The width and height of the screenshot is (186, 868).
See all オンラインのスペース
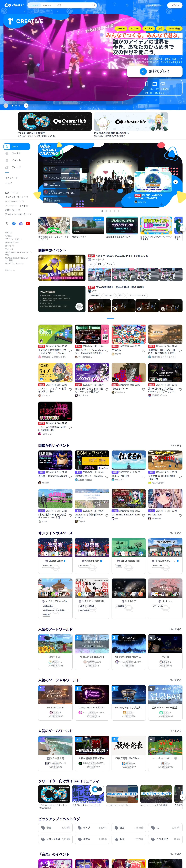(x=176, y=533)
